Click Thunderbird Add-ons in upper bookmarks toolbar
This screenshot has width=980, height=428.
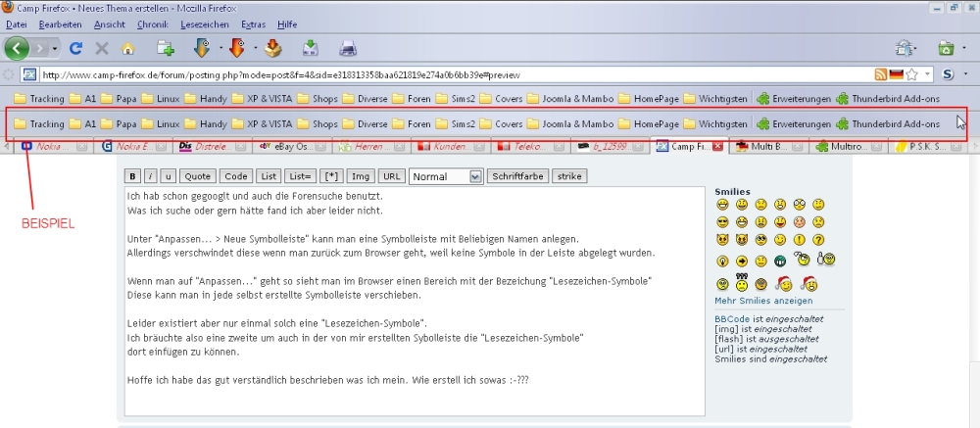(x=888, y=99)
